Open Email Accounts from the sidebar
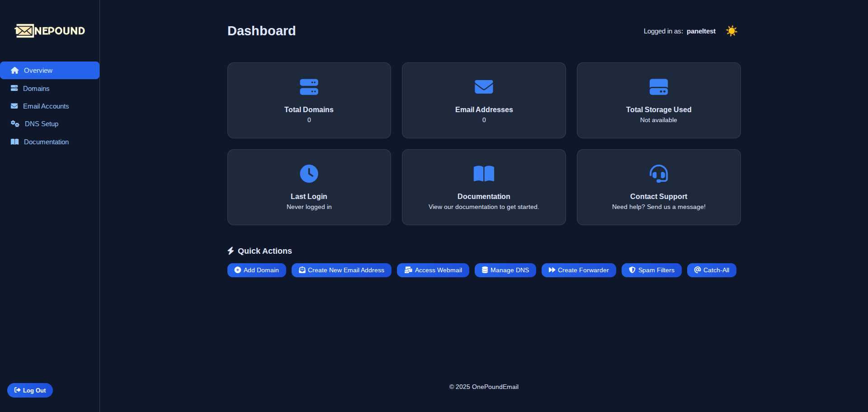The image size is (868, 412). (46, 106)
